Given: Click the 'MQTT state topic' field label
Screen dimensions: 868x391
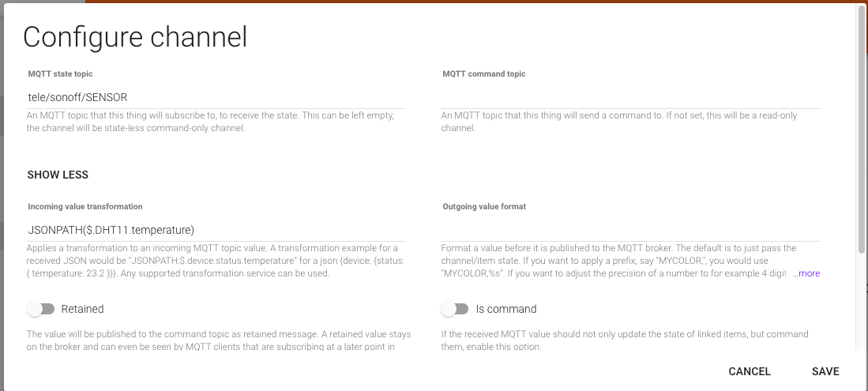Looking at the screenshot, I should 60,74.
